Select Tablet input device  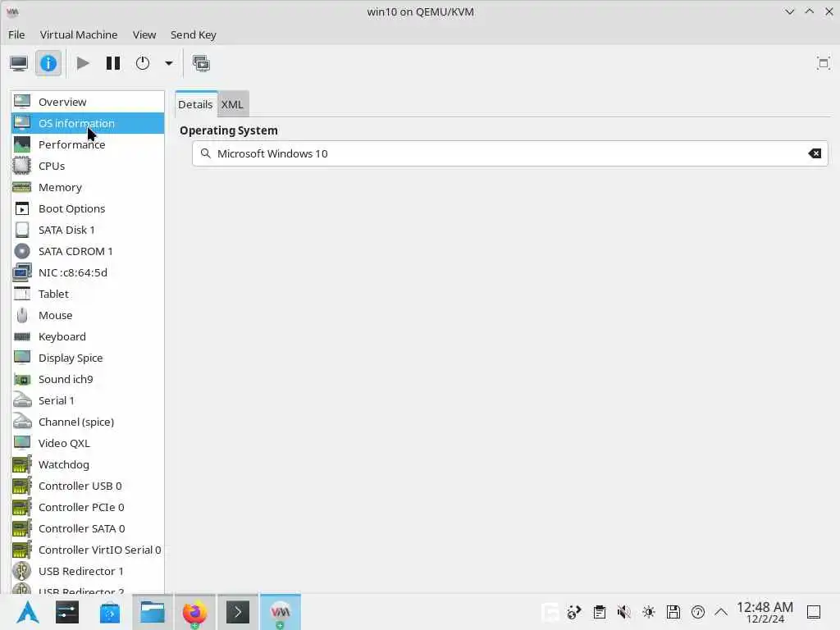point(88,294)
